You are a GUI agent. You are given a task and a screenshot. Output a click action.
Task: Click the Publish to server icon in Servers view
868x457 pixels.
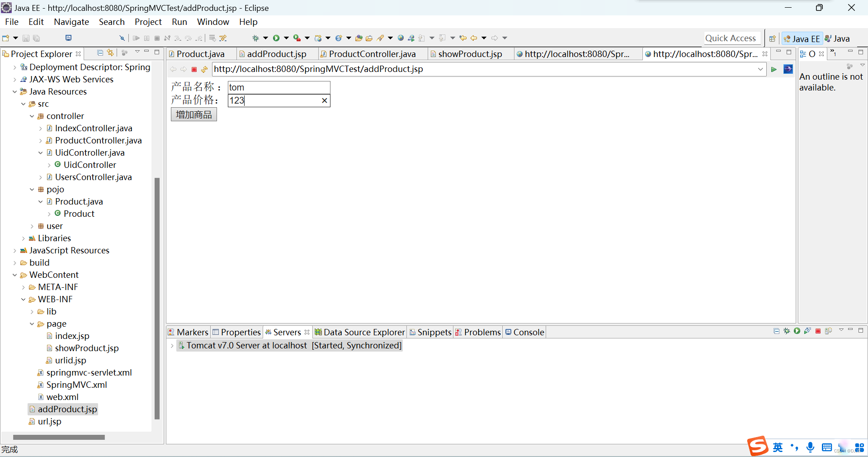click(828, 331)
